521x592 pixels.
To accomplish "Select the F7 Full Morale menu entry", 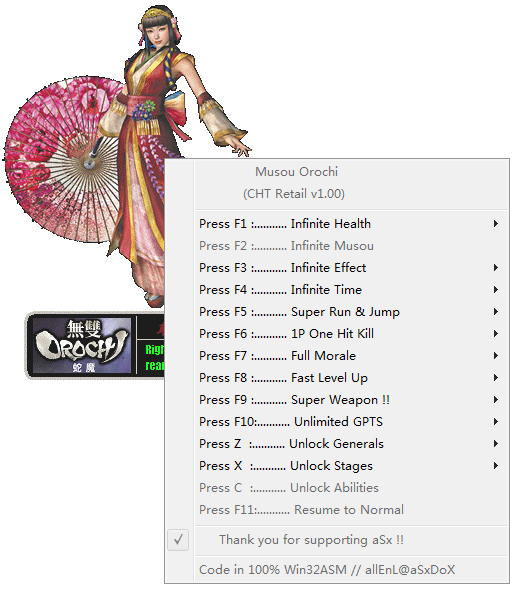I will [337, 356].
